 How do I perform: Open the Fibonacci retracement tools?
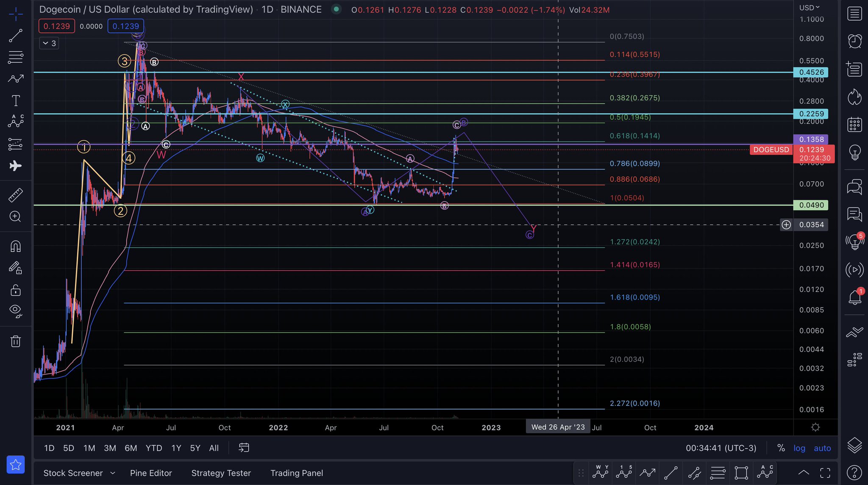16,57
